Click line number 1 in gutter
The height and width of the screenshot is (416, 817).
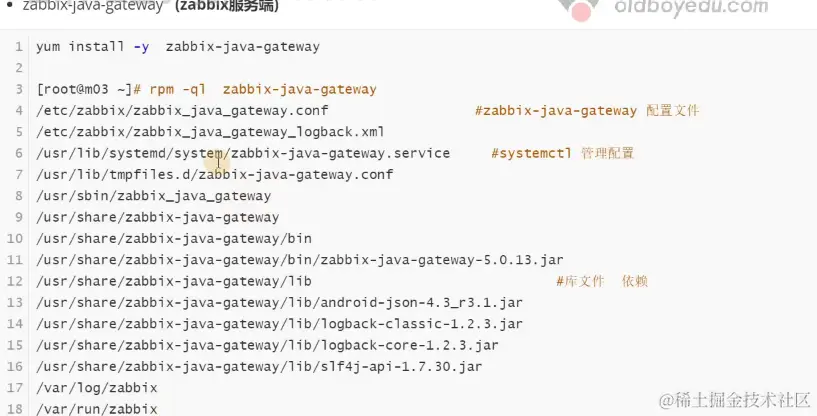[x=19, y=47]
